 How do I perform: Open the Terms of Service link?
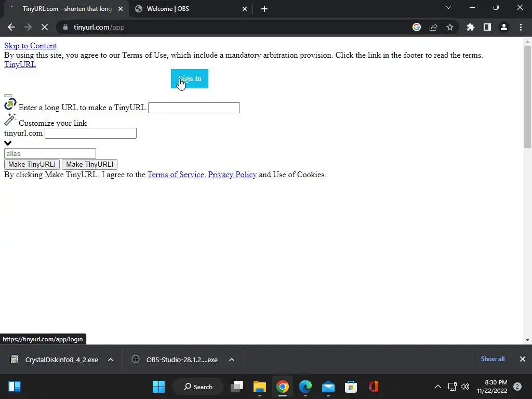pos(176,175)
